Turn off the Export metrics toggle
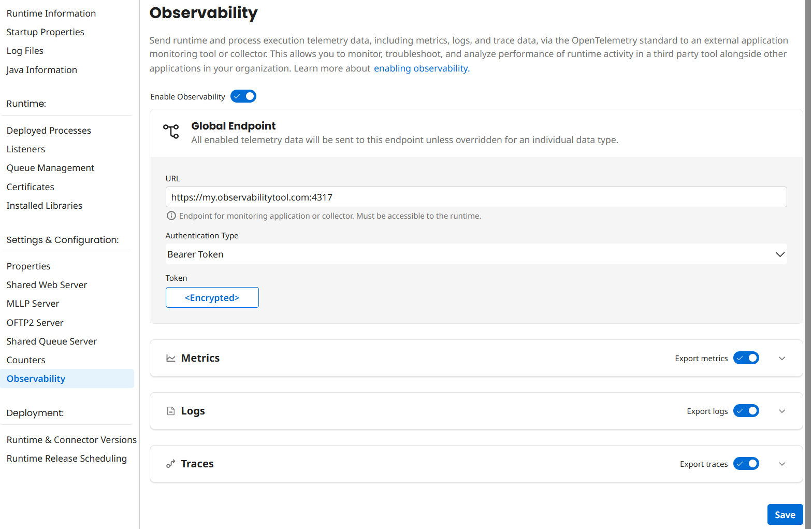Viewport: 812px width, 529px height. 746,358
